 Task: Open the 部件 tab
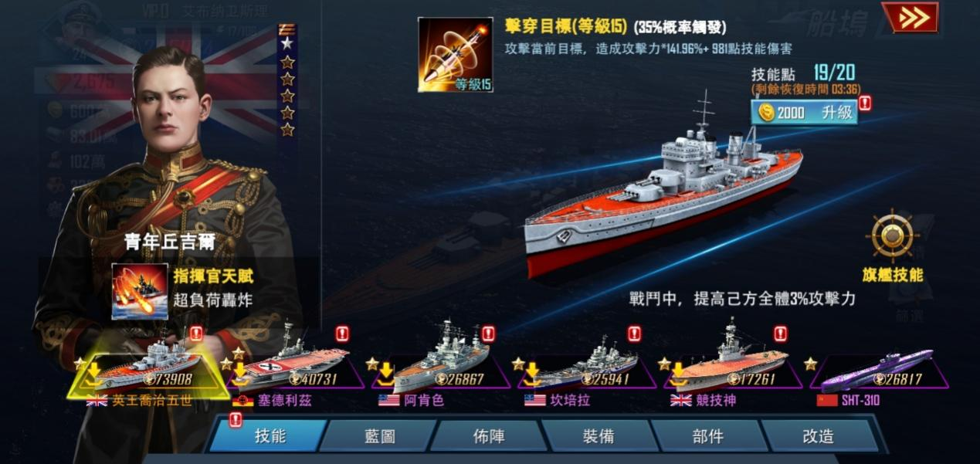pyautogui.click(x=708, y=436)
